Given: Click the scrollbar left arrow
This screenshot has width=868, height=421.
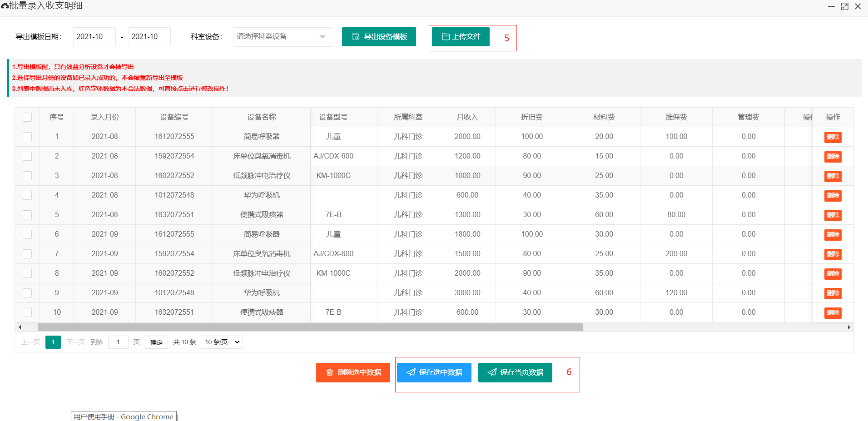Looking at the screenshot, I should 20,327.
